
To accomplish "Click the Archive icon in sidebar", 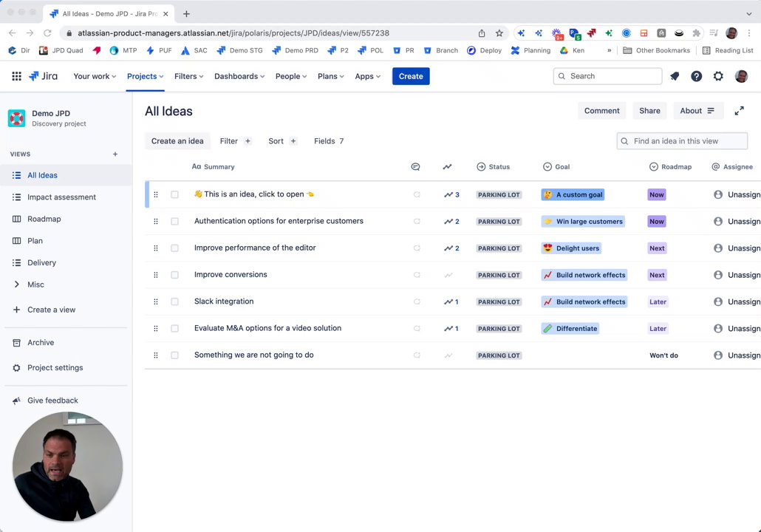I will tap(16, 343).
